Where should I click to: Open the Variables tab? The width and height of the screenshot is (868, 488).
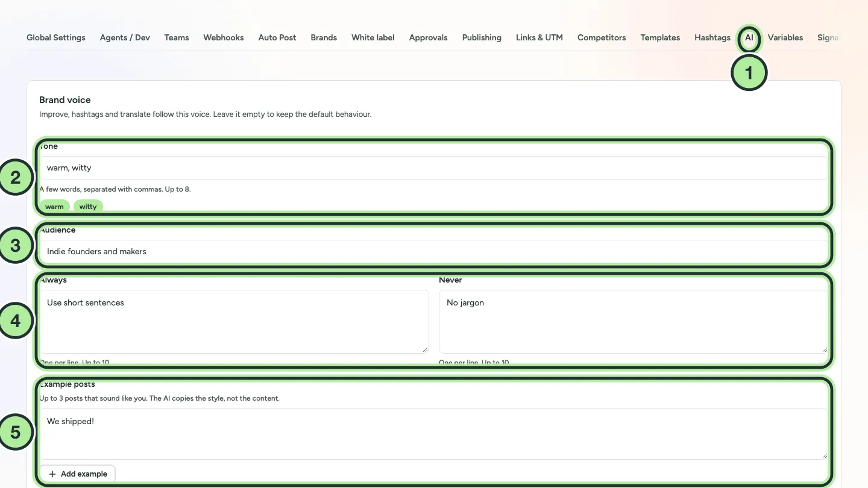pos(785,37)
